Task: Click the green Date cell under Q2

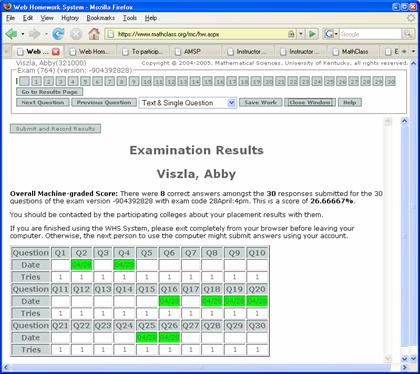Action: pos(81,265)
